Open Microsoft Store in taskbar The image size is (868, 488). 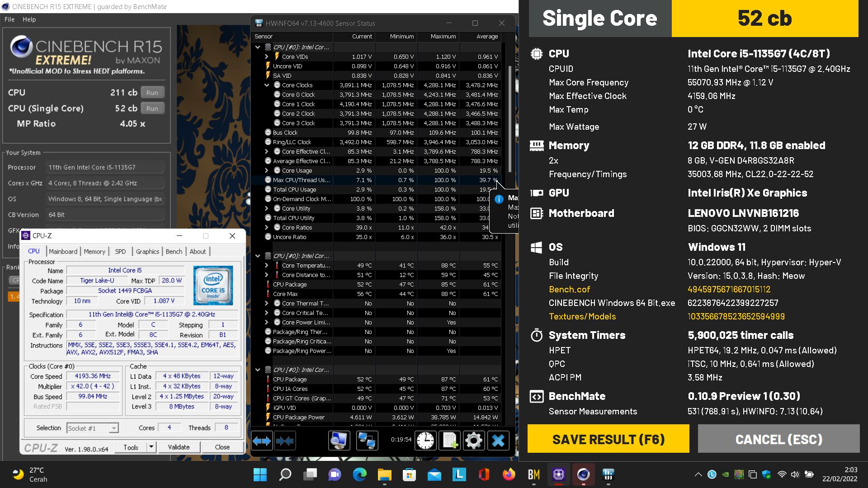coord(409,474)
